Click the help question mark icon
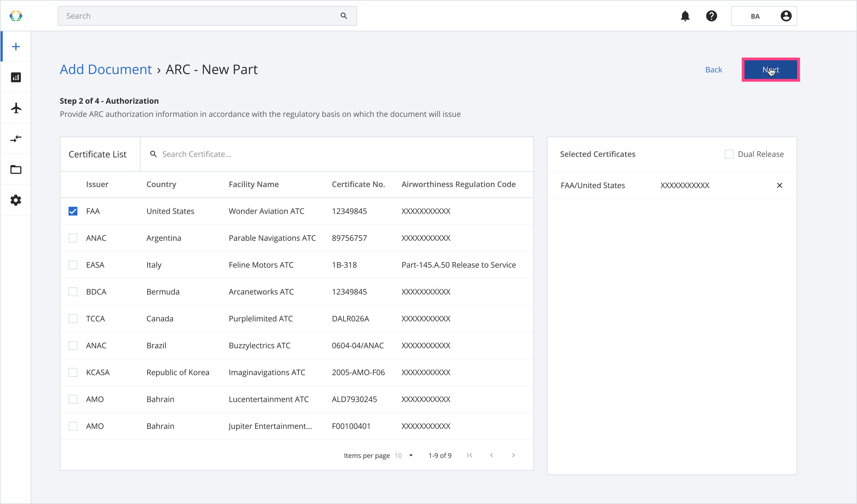The image size is (857, 504). [712, 16]
